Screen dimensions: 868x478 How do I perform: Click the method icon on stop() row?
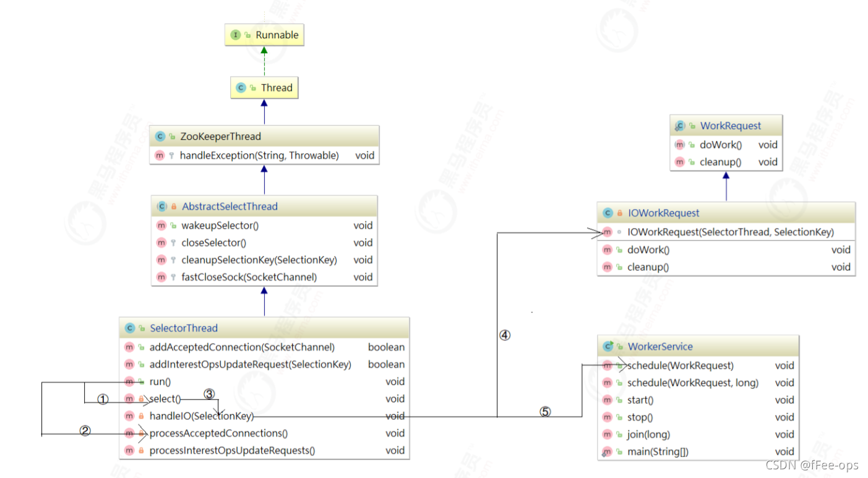[x=608, y=417]
